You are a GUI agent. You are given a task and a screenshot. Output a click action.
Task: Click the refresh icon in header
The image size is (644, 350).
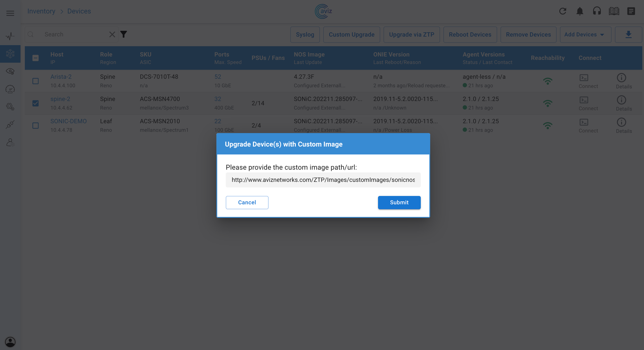562,11
